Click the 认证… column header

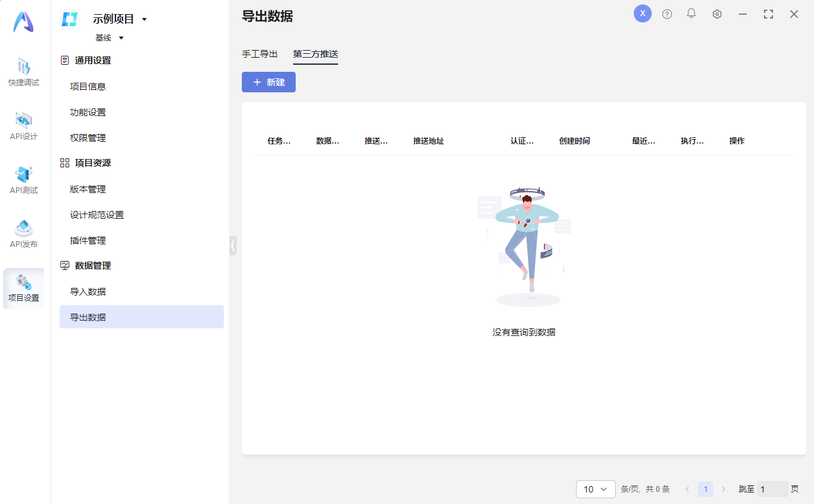[x=522, y=141]
